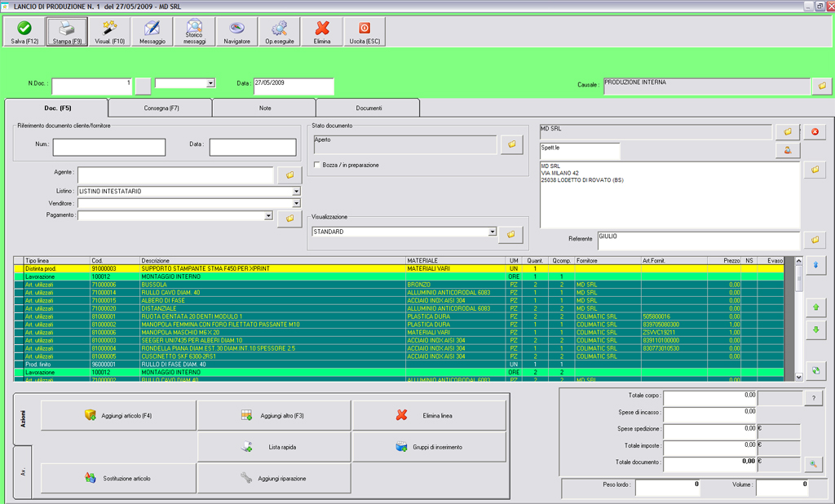Select row CUSCINETTO SKF 6300-2RS1
This screenshot has height=504, width=835.
pyautogui.click(x=399, y=356)
